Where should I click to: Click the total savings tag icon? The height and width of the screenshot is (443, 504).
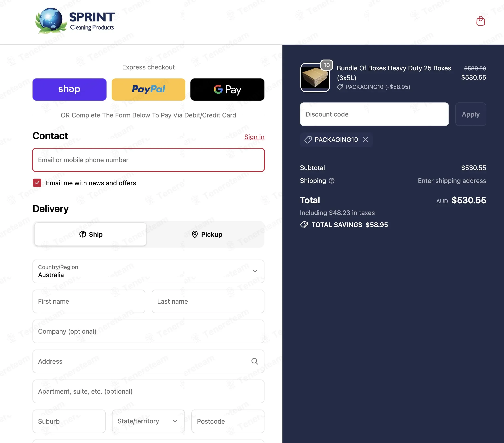click(x=304, y=224)
